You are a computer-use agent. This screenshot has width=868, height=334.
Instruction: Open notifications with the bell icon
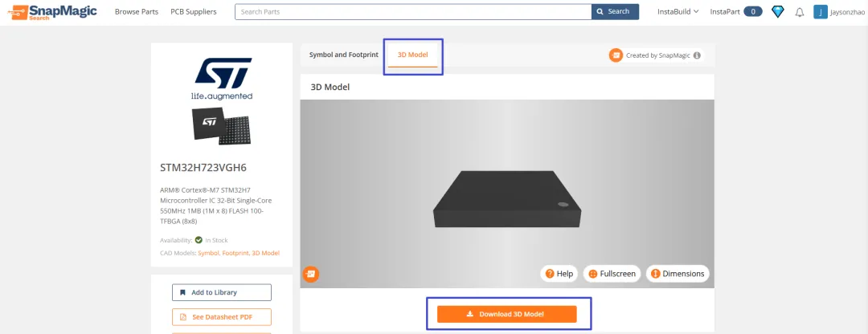[x=800, y=12]
